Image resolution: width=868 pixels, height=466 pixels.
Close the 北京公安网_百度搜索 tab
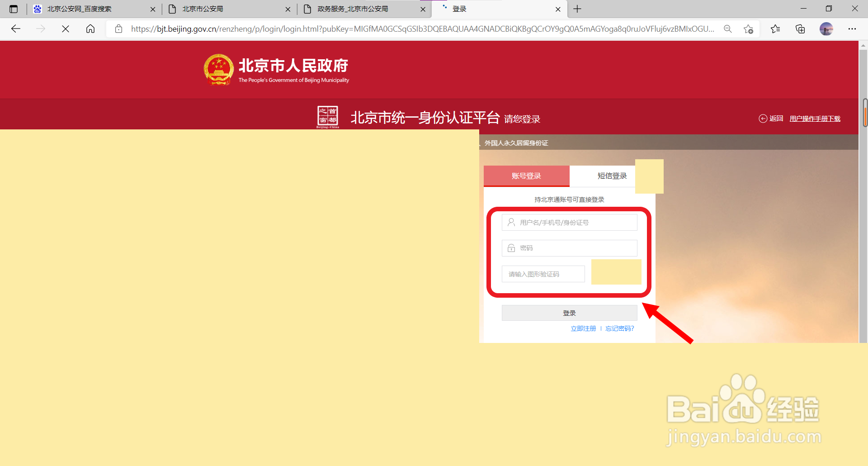tap(153, 9)
